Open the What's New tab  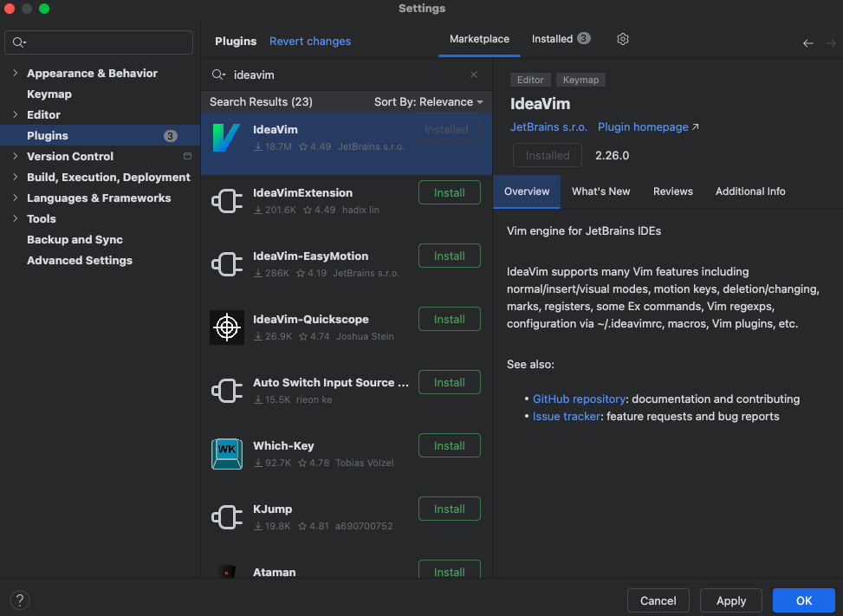[x=600, y=191]
